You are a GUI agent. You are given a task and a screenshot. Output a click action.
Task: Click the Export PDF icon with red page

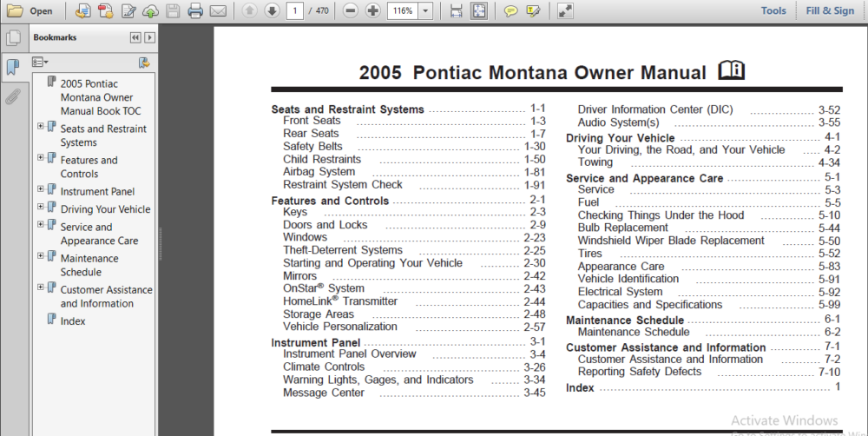click(x=105, y=10)
